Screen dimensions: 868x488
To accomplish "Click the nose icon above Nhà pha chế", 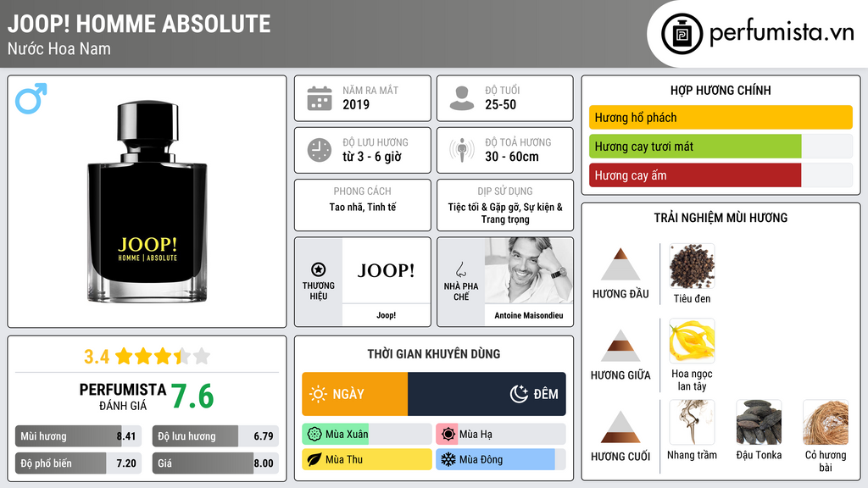I will (460, 269).
